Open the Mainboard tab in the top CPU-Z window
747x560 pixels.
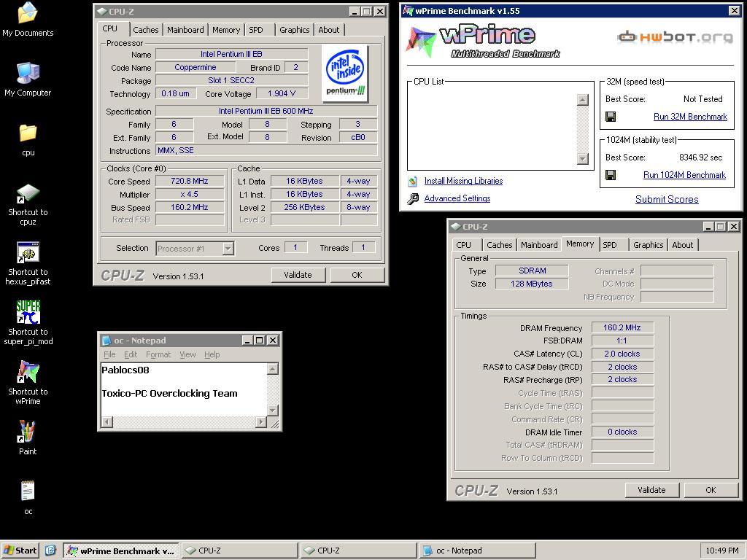click(x=185, y=29)
